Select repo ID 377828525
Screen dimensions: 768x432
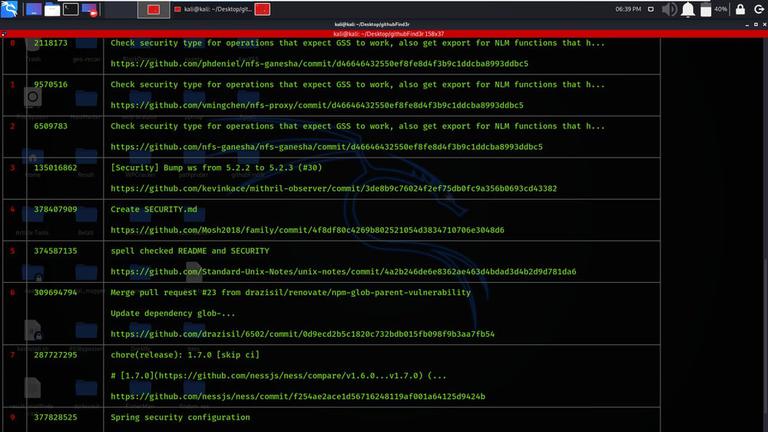(55, 418)
